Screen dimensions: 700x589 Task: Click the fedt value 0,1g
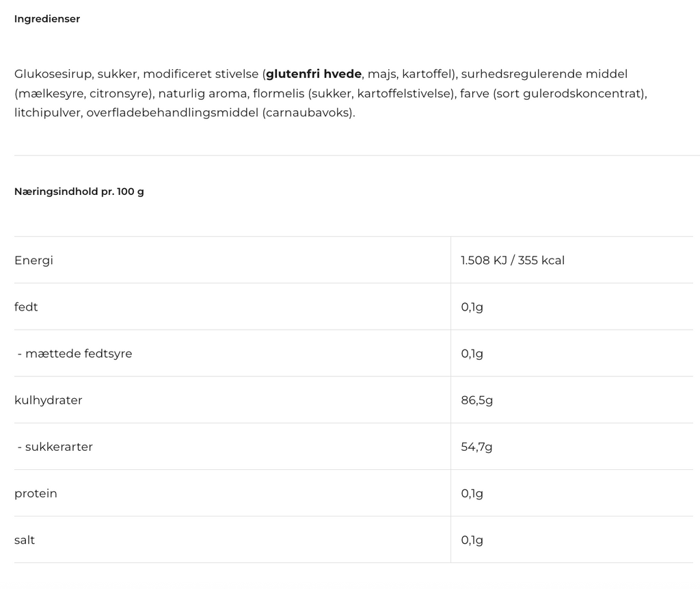tap(472, 307)
